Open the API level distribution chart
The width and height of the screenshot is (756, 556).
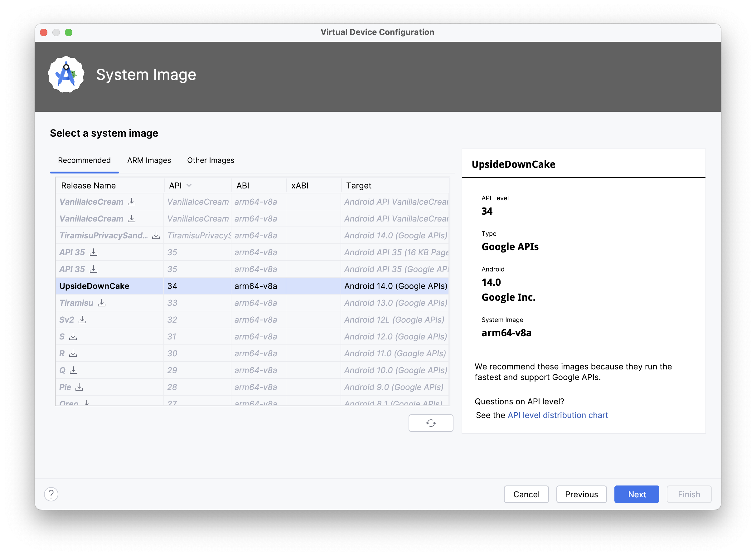coord(558,415)
